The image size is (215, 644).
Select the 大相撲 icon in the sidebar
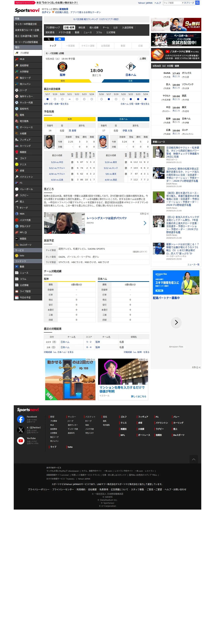17,134
